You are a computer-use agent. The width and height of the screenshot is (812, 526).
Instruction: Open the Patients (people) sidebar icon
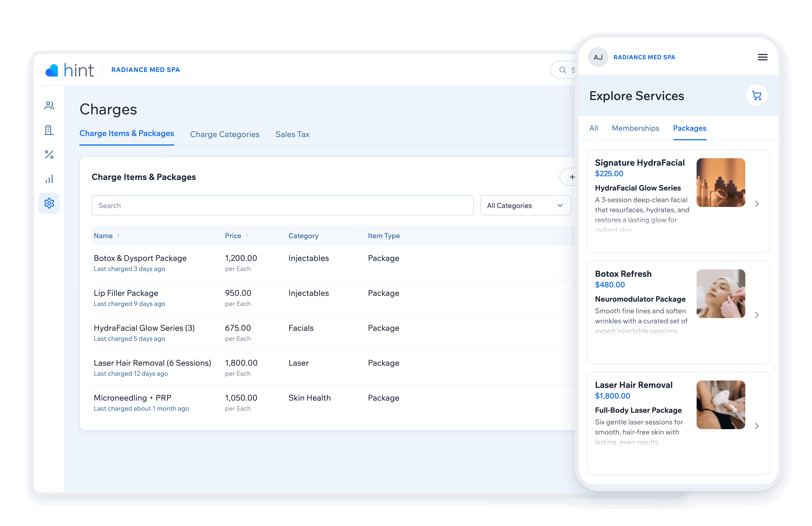point(49,106)
